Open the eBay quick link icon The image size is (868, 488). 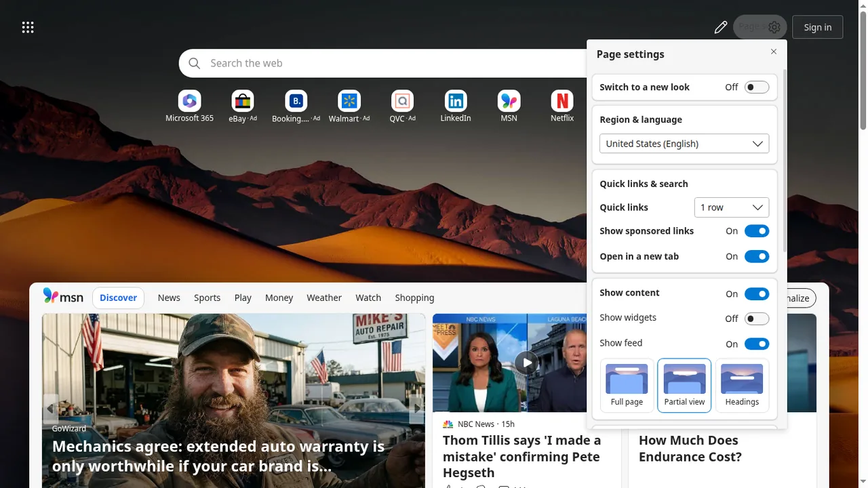243,101
